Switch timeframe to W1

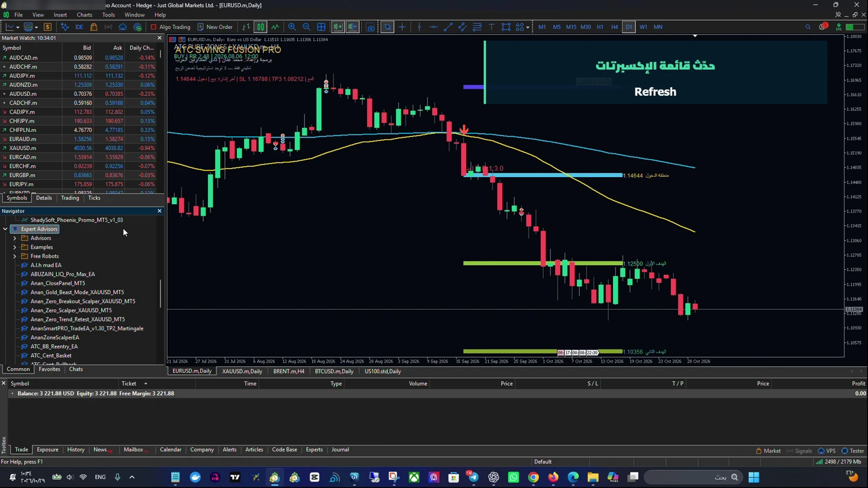[x=643, y=27]
